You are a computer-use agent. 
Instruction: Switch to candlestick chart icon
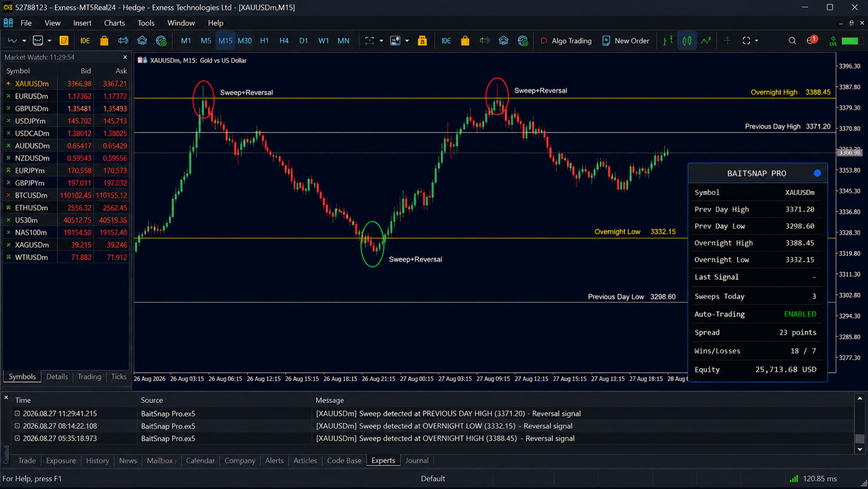point(687,41)
